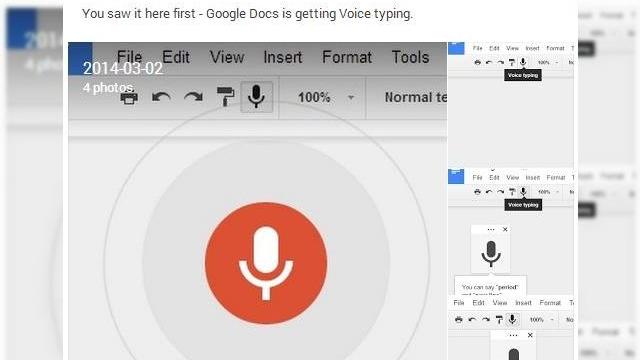
Task: Click the cut-off microphone in the third thumbnail popup
Action: (514, 354)
